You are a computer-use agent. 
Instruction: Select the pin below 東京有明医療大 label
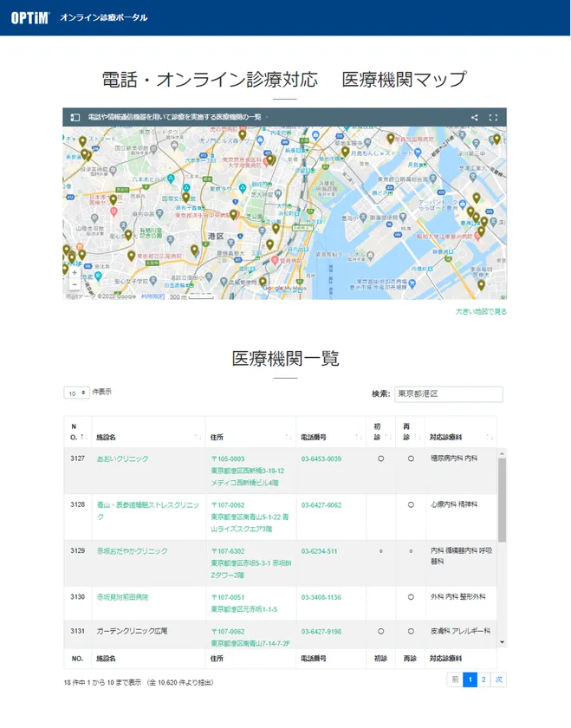point(482,285)
